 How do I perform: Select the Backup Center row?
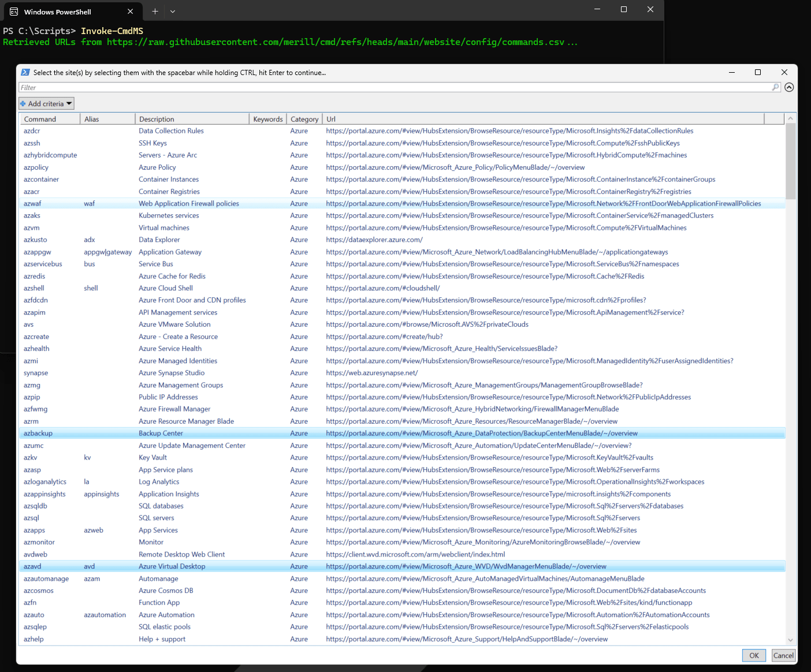click(x=402, y=433)
